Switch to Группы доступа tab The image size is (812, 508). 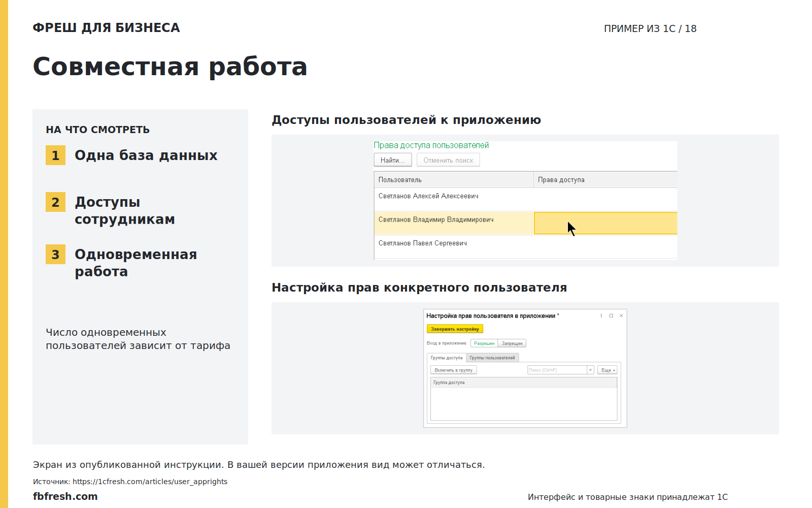(447, 358)
